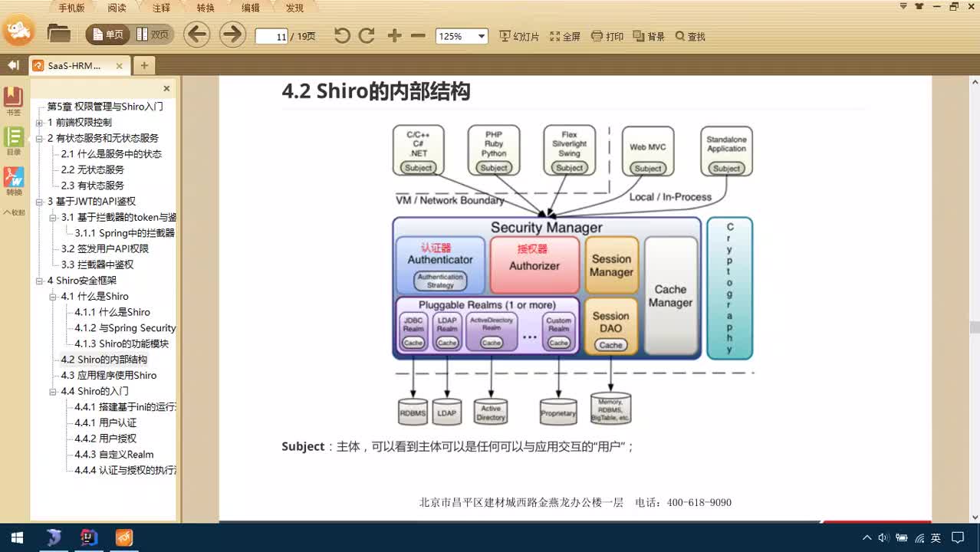Close the SaaS-HRM document tab
Viewport: 980px width, 552px height.
pyautogui.click(x=120, y=66)
